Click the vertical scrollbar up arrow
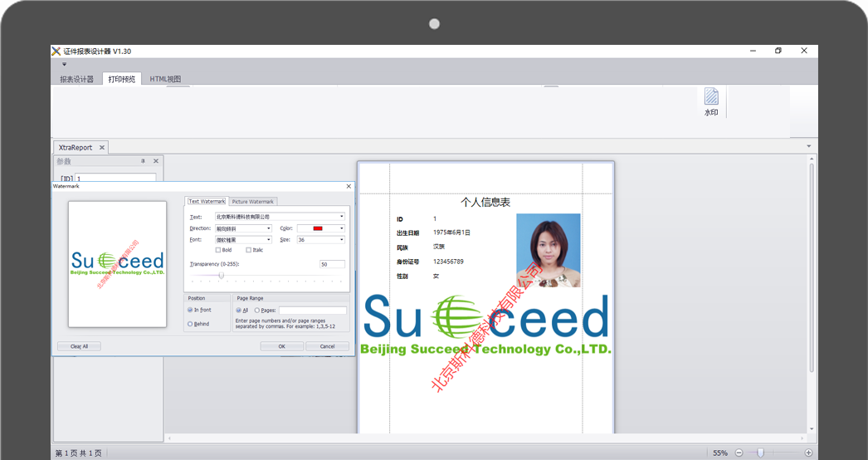868x460 pixels. tap(812, 159)
